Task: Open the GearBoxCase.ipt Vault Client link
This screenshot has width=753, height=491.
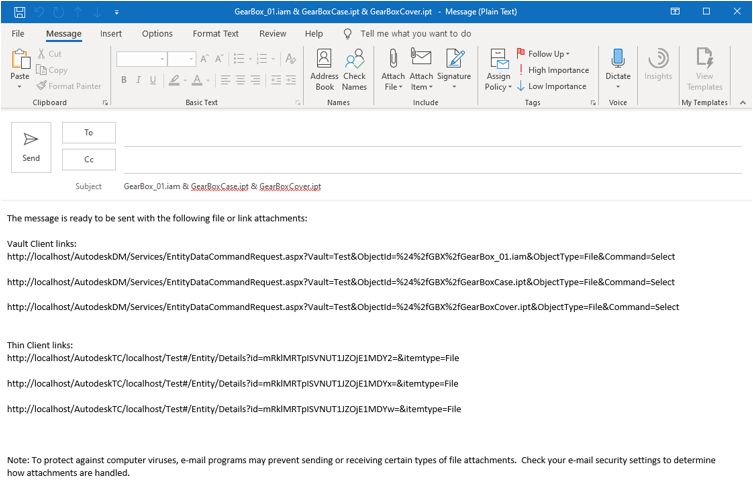Action: pyautogui.click(x=340, y=282)
